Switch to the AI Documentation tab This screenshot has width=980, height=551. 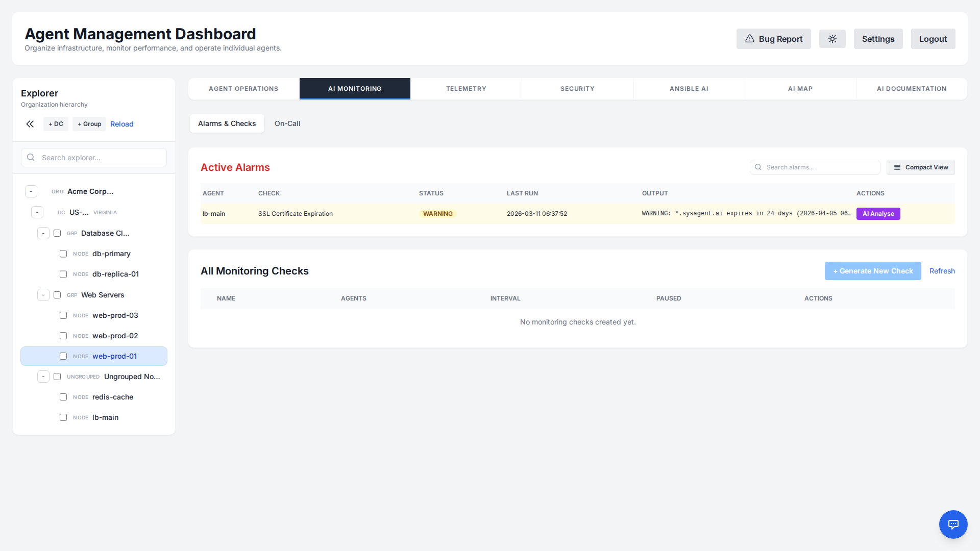coord(912,89)
